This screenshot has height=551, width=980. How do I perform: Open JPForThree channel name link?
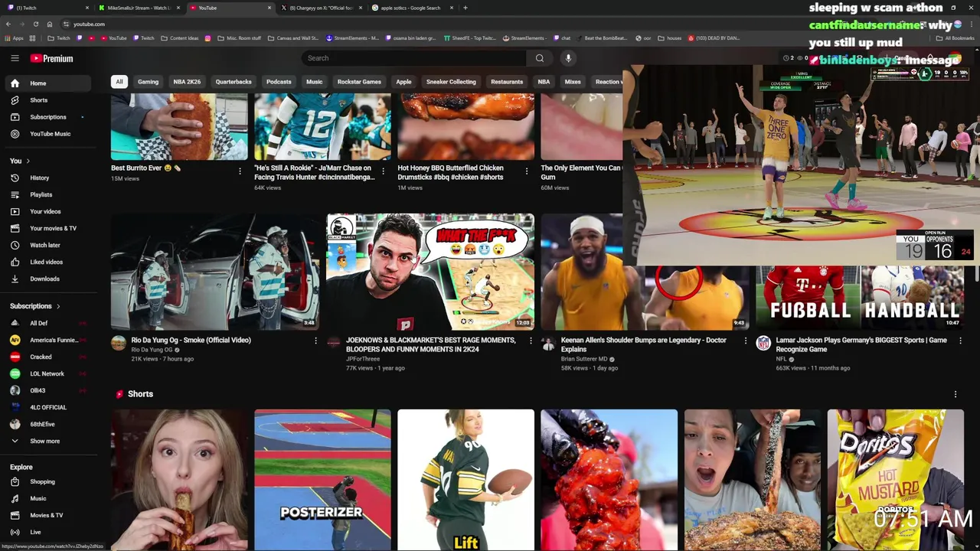(x=362, y=359)
